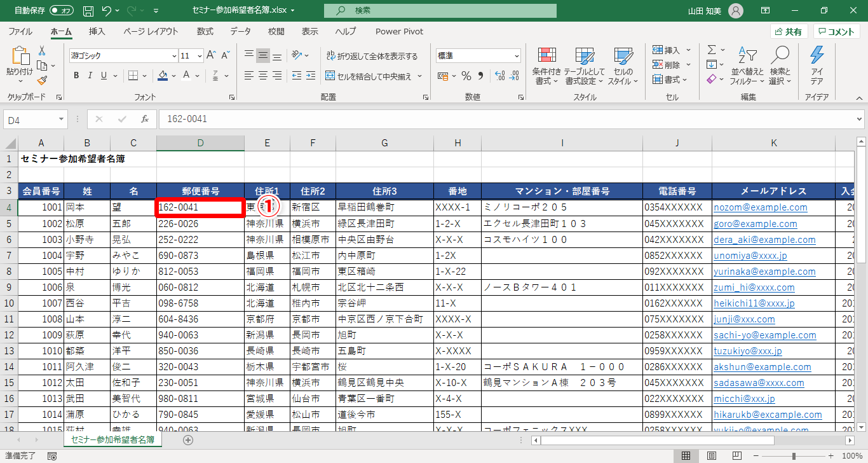
Task: Expand セルを結合して中央揃え dropdown arrow
Action: [418, 76]
